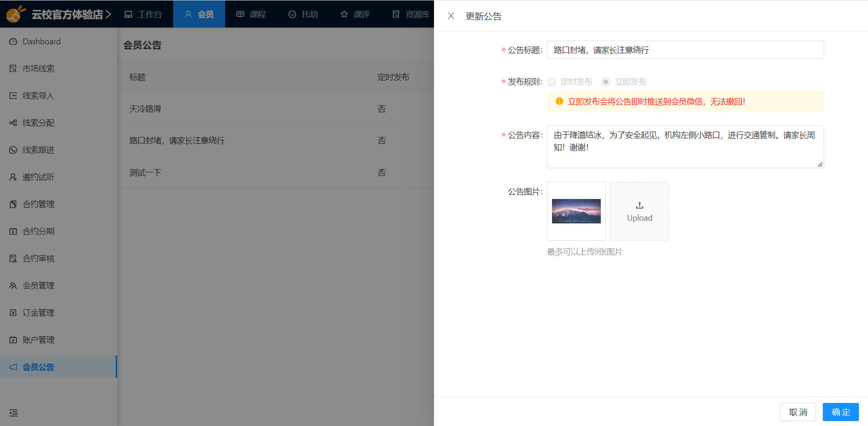Click the 线索分配 distribution icon
Image resolution: width=868 pixels, height=426 pixels.
click(13, 123)
